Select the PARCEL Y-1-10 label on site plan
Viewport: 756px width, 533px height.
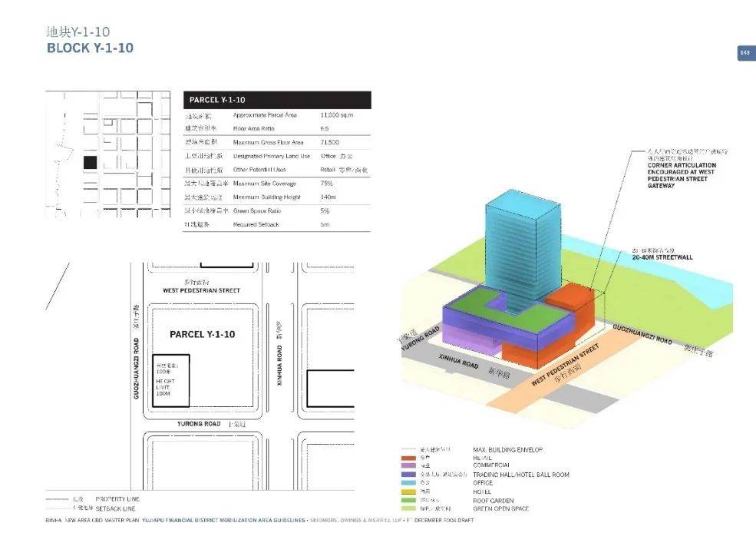pos(202,334)
